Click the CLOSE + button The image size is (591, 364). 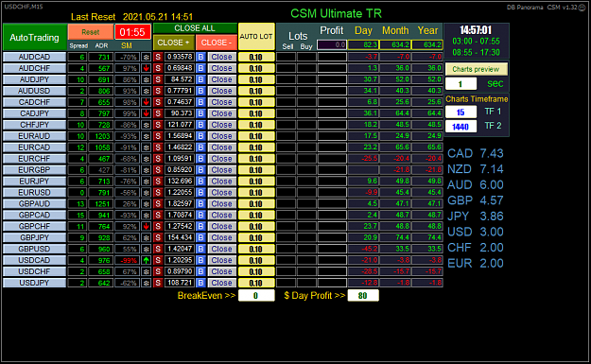click(x=173, y=43)
